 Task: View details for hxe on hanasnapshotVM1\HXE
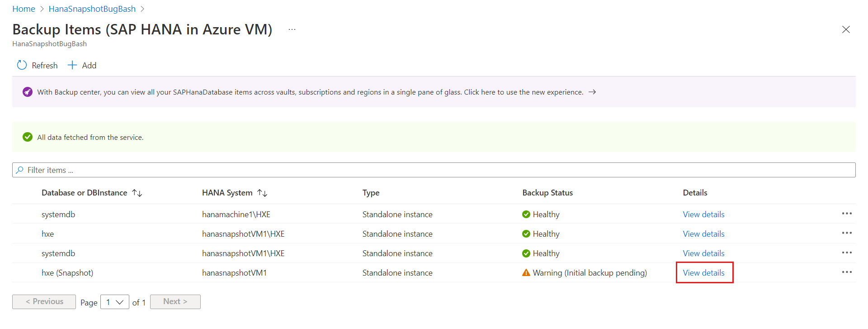pos(703,234)
